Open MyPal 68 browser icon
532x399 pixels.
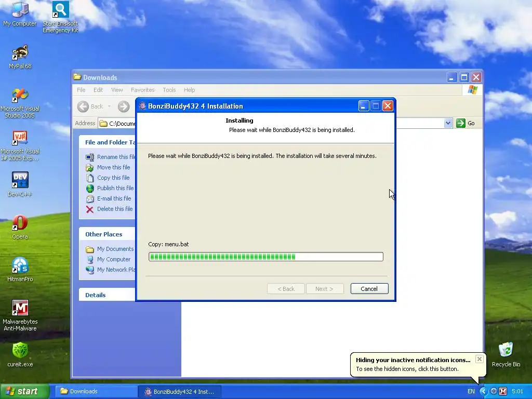click(x=20, y=57)
